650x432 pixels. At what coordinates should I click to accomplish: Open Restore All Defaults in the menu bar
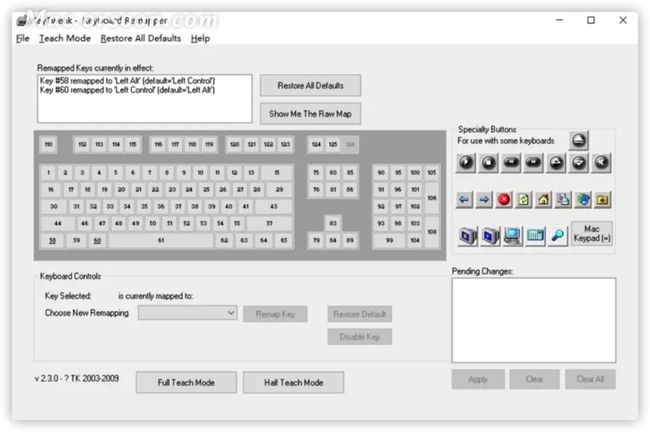point(141,39)
